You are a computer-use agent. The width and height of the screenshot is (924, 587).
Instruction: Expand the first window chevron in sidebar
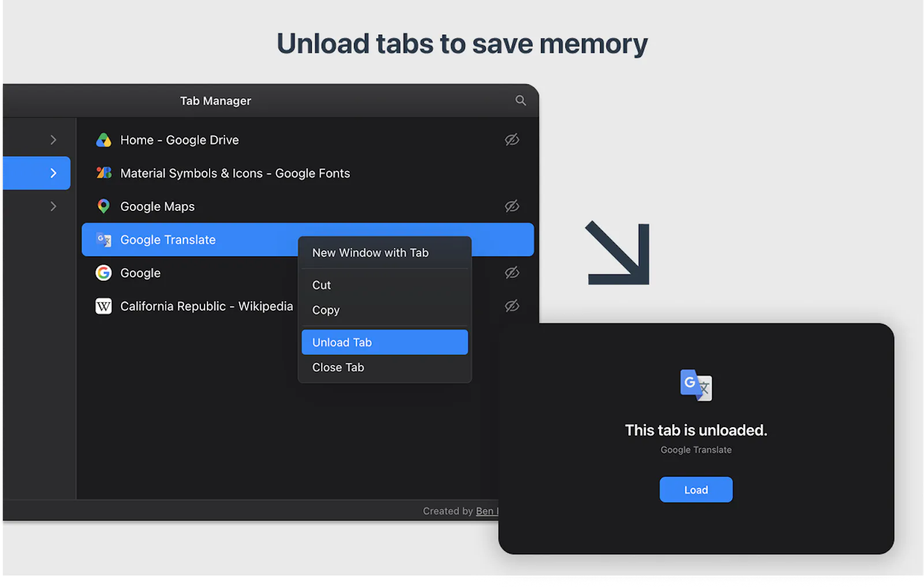point(53,140)
